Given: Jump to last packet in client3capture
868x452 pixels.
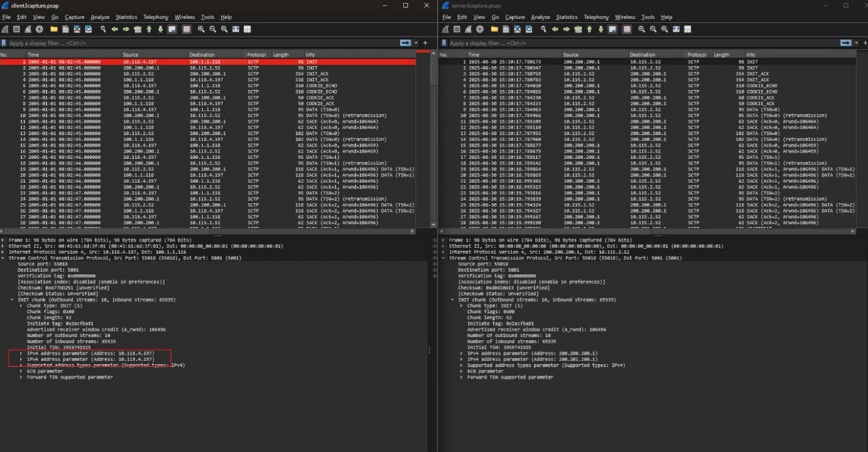Looking at the screenshot, I should (x=161, y=29).
